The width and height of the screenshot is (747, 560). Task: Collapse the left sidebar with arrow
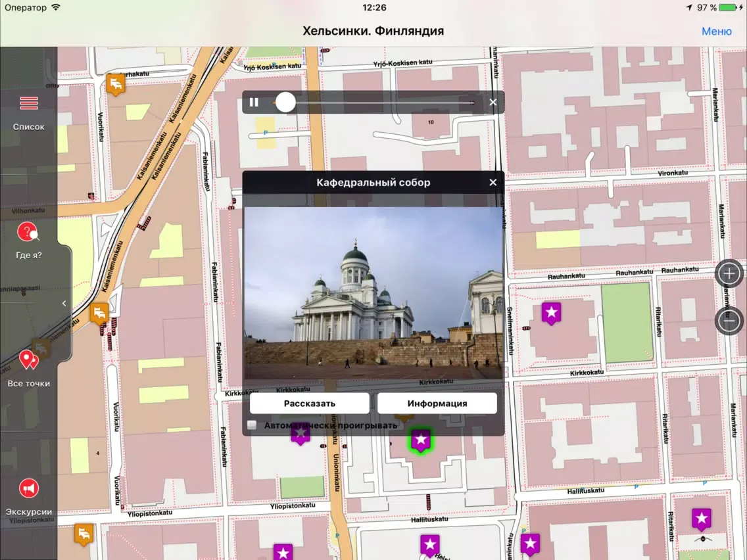[64, 304]
